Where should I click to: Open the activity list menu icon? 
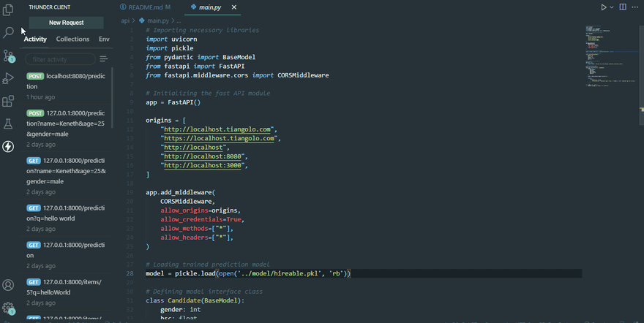click(x=103, y=59)
